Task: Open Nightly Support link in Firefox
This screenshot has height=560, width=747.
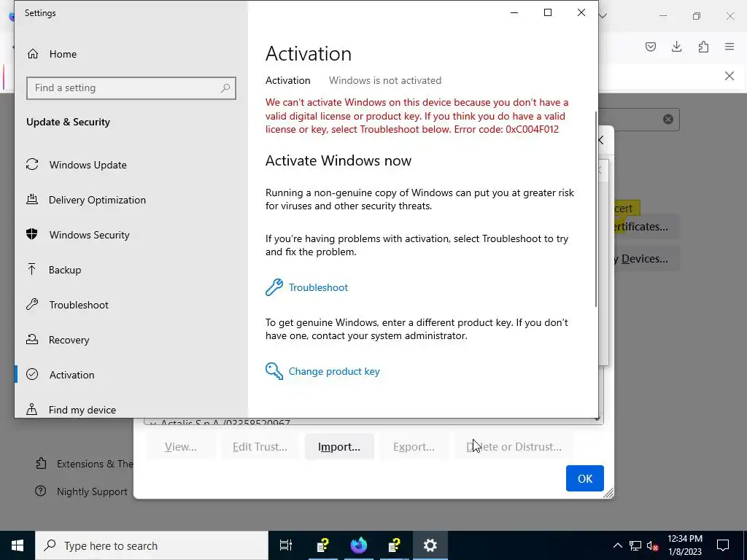Action: [x=82, y=491]
